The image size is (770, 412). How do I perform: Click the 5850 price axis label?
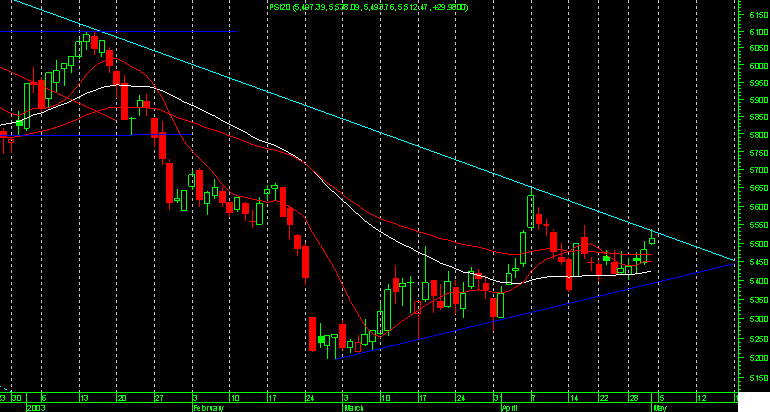(x=759, y=117)
